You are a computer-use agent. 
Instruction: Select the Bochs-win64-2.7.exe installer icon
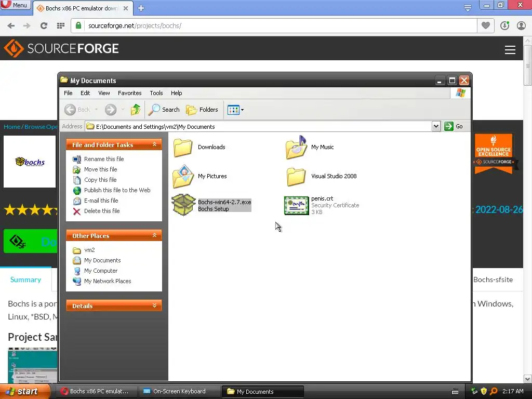[183, 205]
